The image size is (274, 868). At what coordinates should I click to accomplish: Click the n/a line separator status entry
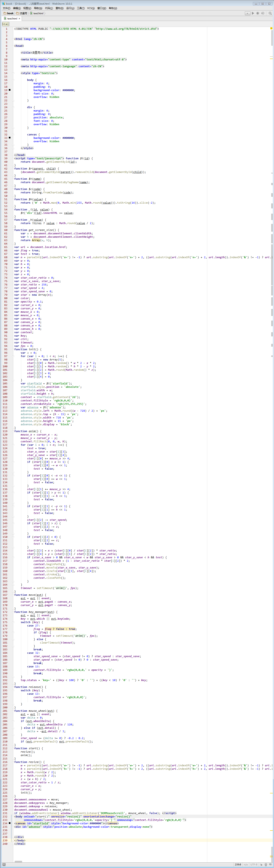[x=246, y=865]
